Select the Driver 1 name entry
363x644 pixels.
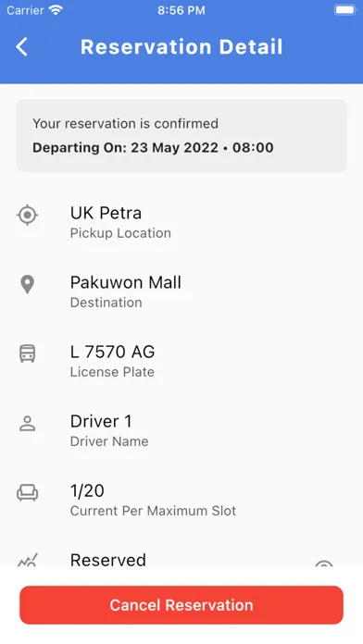pos(101,421)
